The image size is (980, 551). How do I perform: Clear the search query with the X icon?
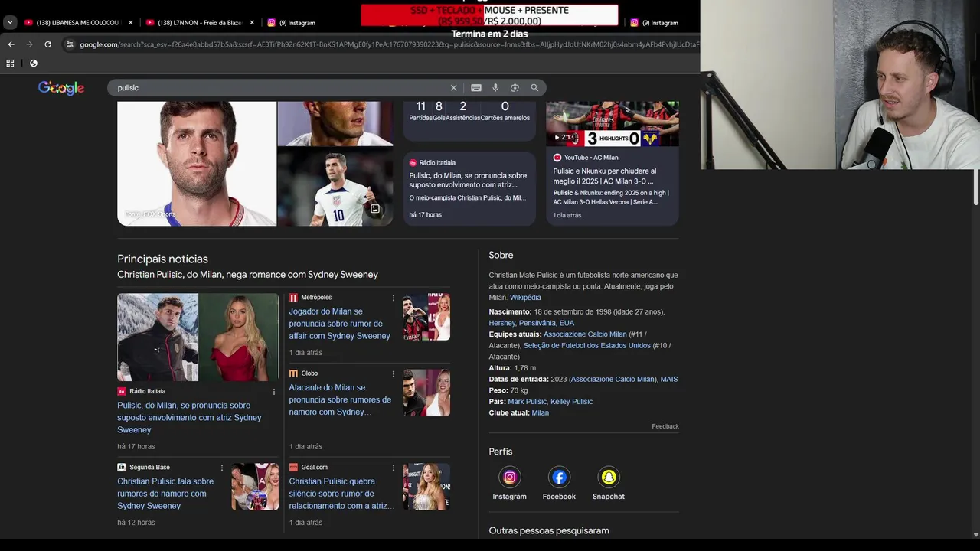tap(453, 88)
